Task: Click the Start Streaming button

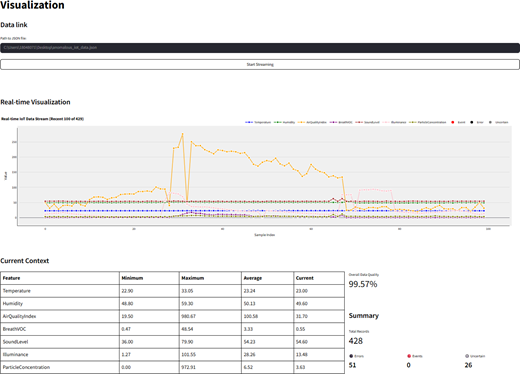Action: pyautogui.click(x=260, y=64)
